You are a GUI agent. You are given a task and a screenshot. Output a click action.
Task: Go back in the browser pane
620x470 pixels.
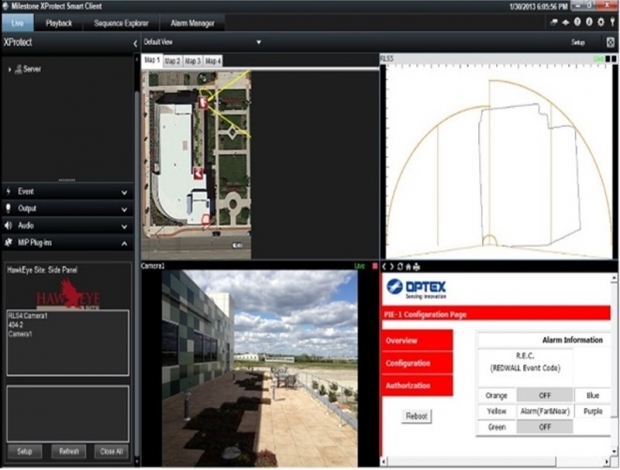[384, 267]
